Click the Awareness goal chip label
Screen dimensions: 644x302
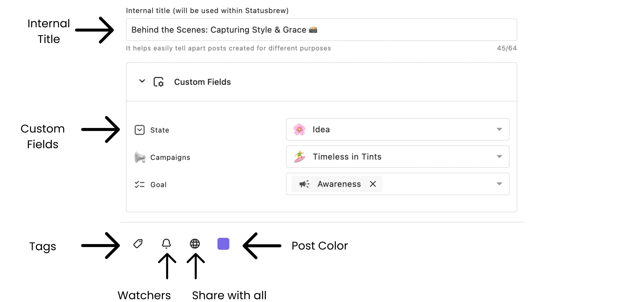coord(339,184)
